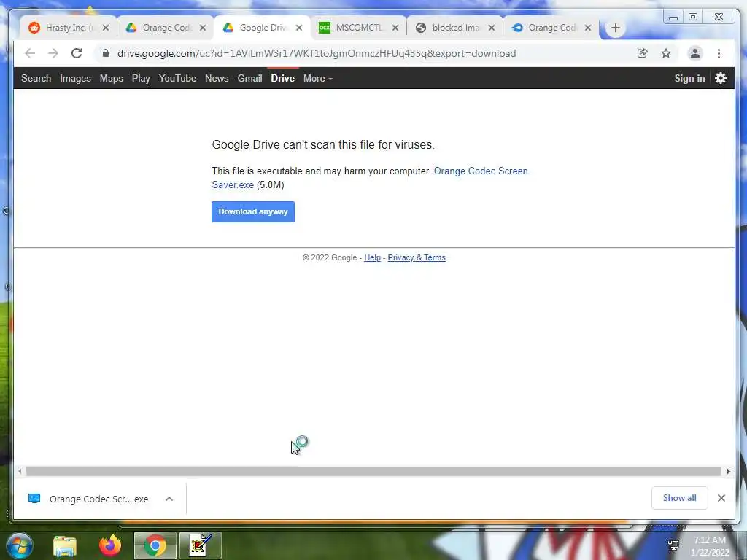The image size is (747, 560).
Task: Open Chrome three-dot menu
Action: coord(719,53)
